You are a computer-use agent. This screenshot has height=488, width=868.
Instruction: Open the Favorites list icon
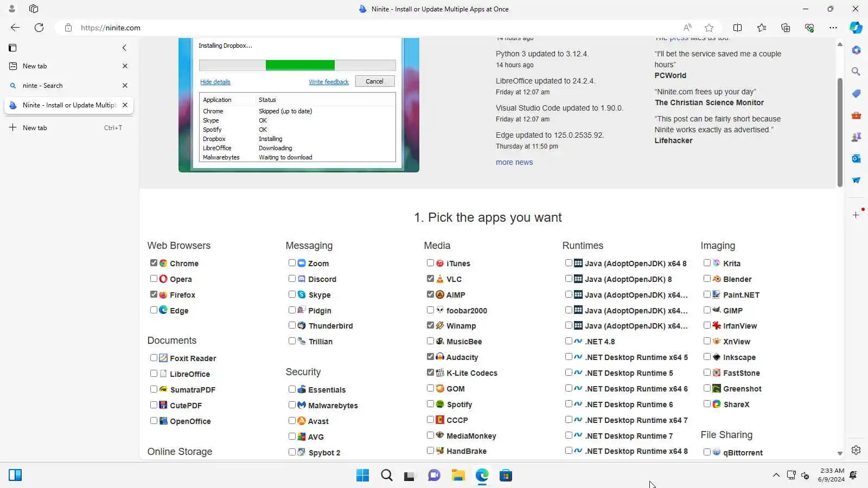pyautogui.click(x=762, y=28)
